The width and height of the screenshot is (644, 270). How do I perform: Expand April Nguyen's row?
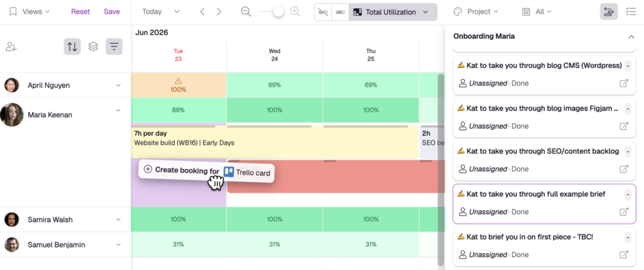click(x=118, y=85)
